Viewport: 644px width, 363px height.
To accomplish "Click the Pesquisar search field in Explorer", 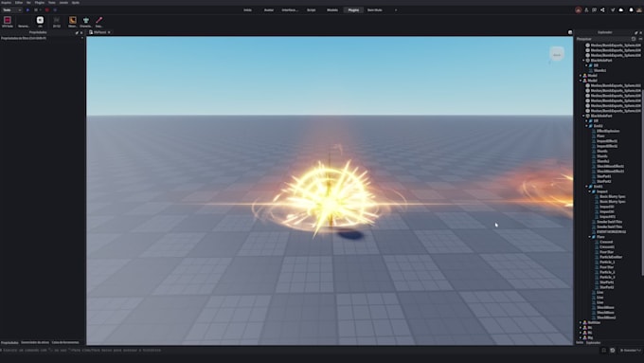I will [603, 39].
